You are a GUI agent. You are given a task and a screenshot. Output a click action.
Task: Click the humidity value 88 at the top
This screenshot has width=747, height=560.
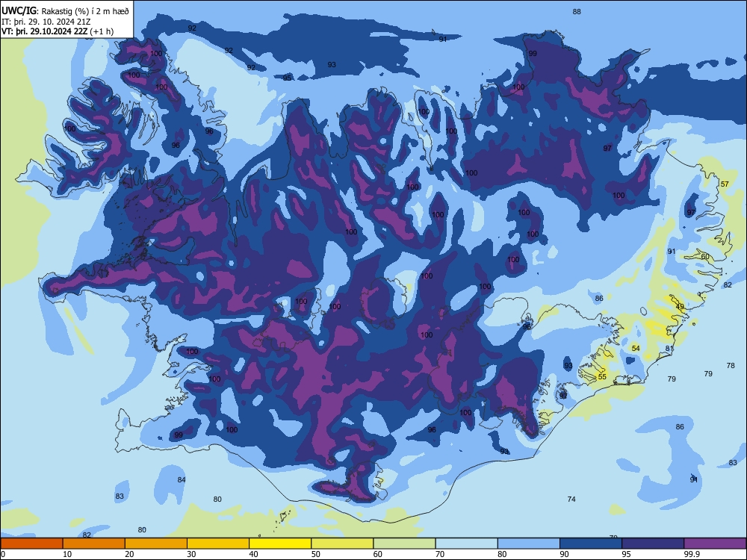point(577,12)
